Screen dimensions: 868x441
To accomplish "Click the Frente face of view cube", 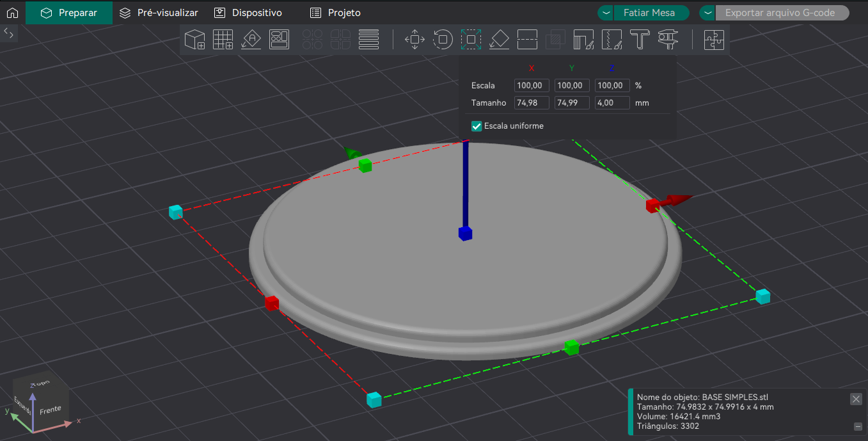I will pos(51,409).
